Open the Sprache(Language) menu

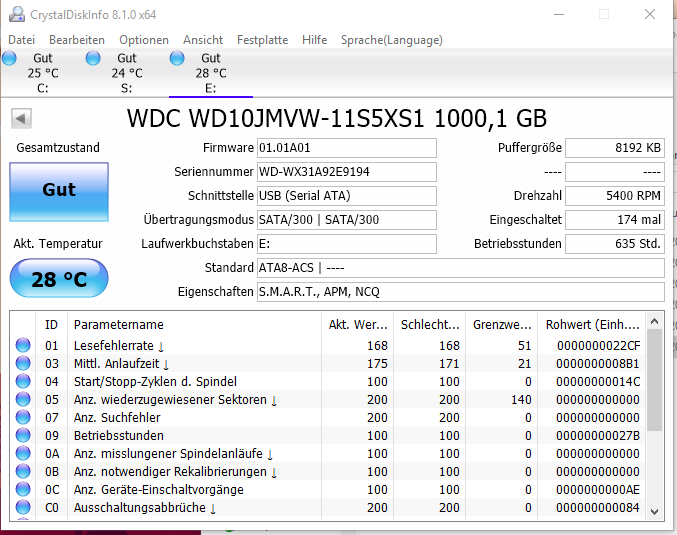(x=392, y=40)
